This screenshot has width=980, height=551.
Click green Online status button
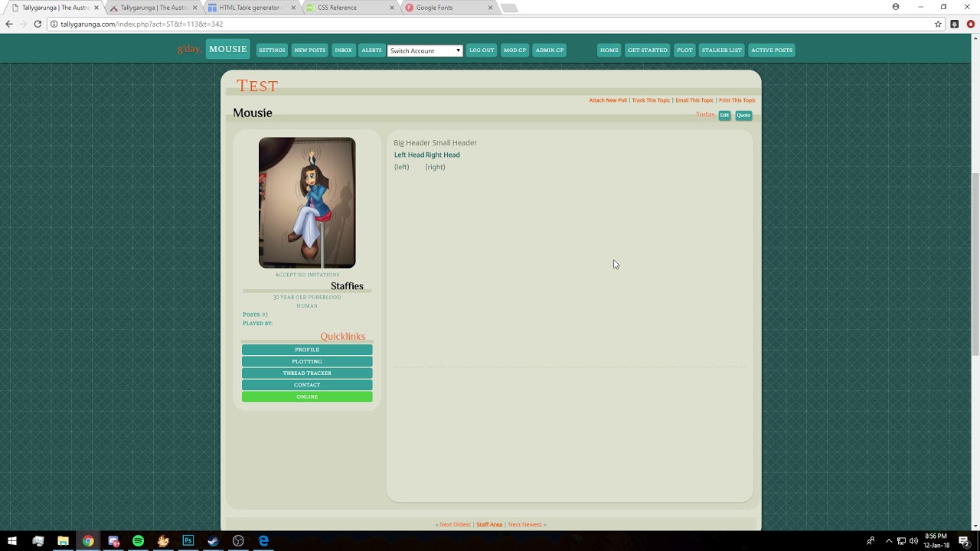tap(307, 396)
